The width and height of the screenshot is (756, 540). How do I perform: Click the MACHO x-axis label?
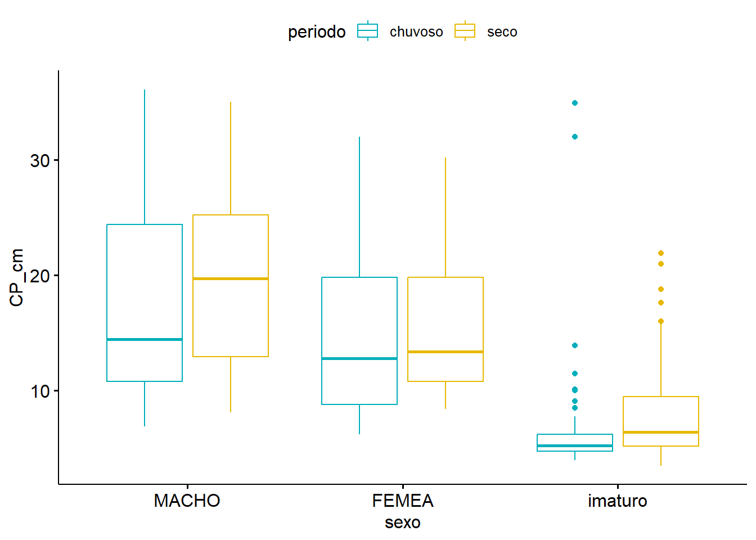point(187,501)
